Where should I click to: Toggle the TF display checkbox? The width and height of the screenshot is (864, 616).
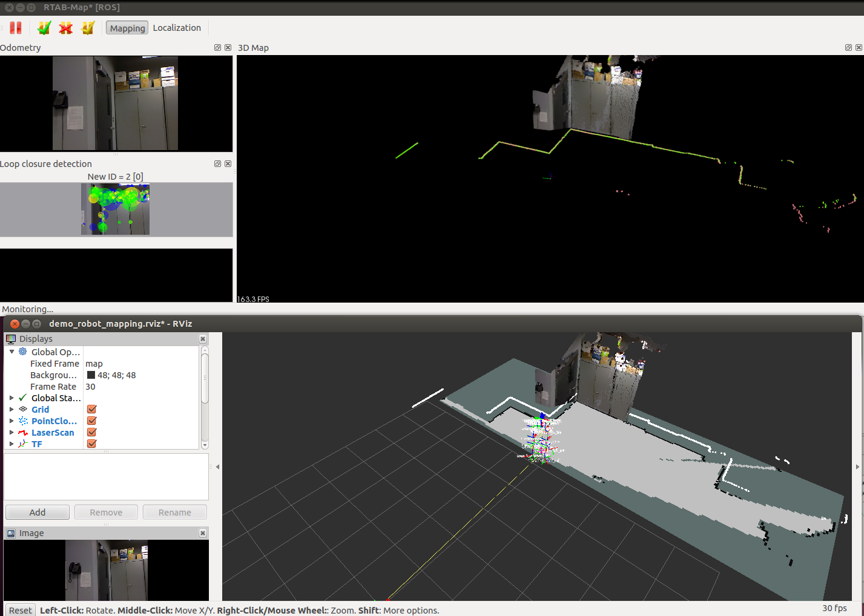point(92,444)
